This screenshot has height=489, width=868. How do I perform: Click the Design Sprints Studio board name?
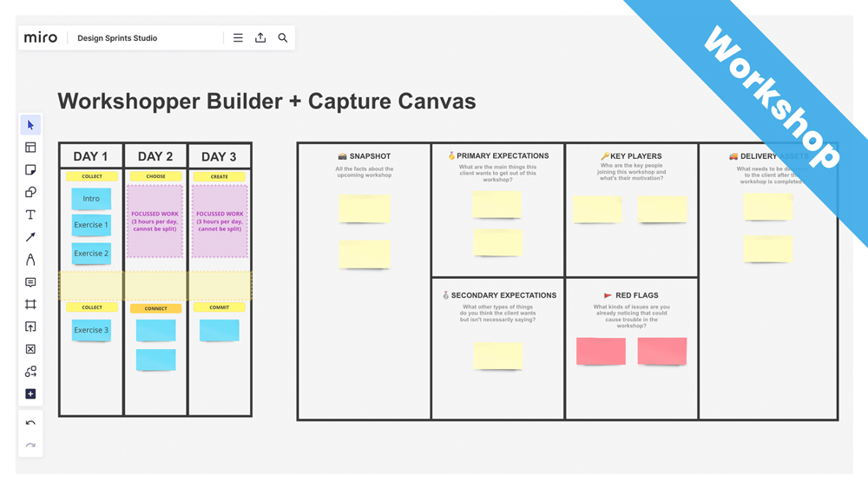point(117,38)
